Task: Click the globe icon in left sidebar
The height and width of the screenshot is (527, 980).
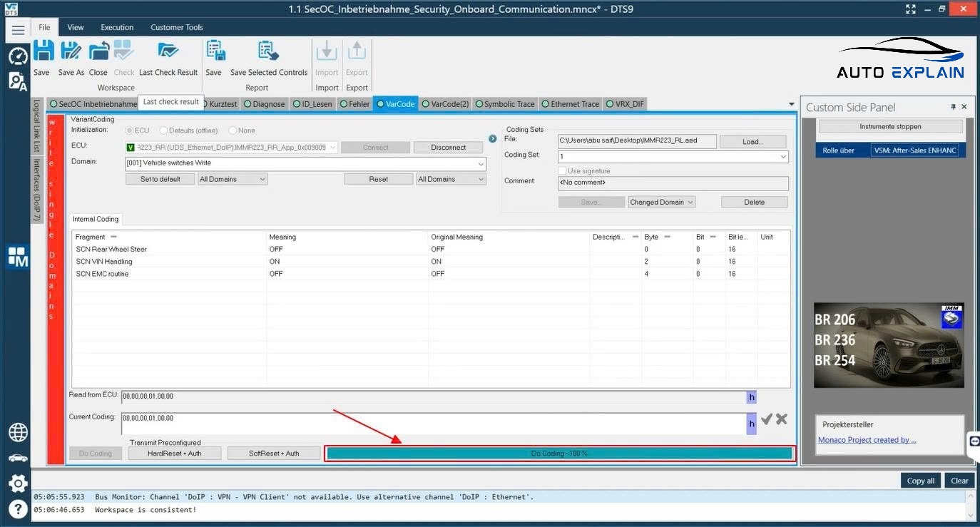Action: point(18,432)
